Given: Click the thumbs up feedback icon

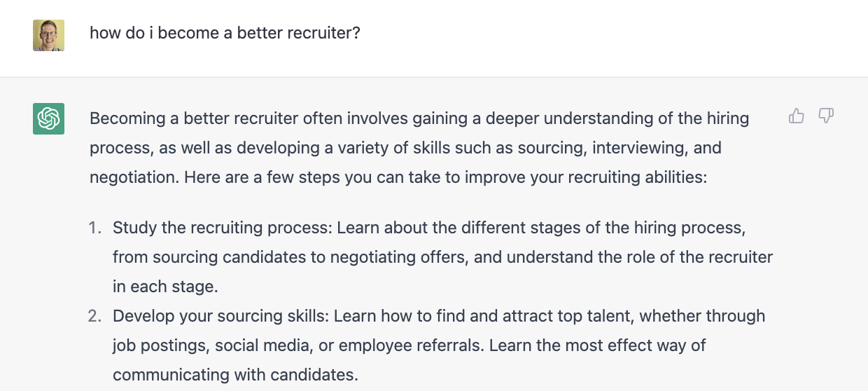Looking at the screenshot, I should [x=797, y=116].
